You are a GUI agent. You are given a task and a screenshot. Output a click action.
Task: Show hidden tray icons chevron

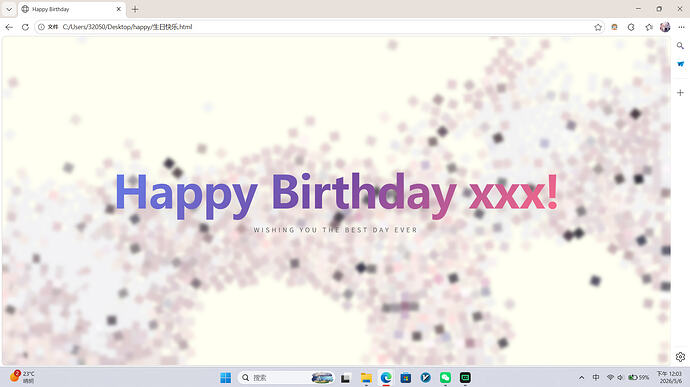[581, 378]
